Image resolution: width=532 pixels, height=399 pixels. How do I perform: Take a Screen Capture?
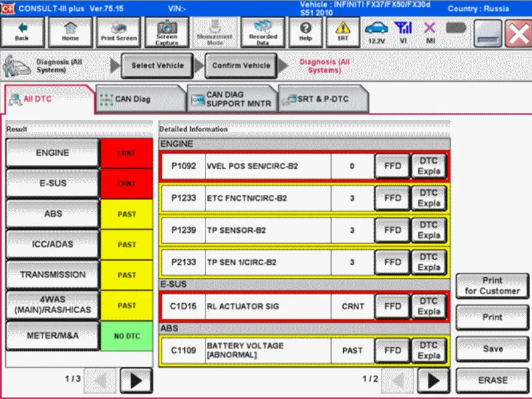pos(167,32)
